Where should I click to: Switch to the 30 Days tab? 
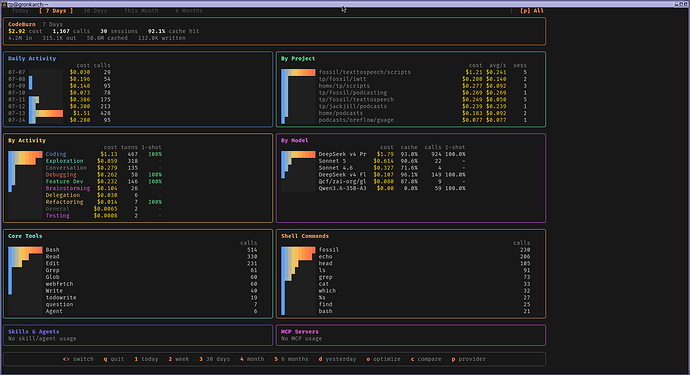tap(95, 11)
